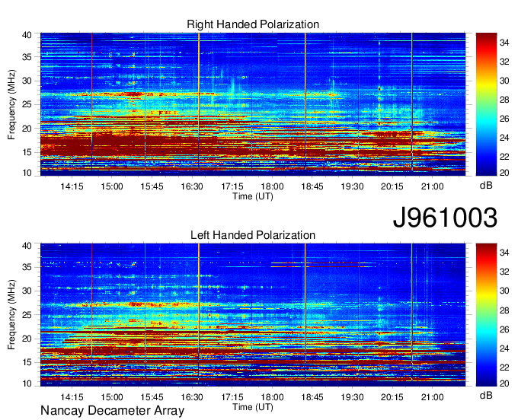Click the 22 dB value on the upper color bar

tap(504, 157)
